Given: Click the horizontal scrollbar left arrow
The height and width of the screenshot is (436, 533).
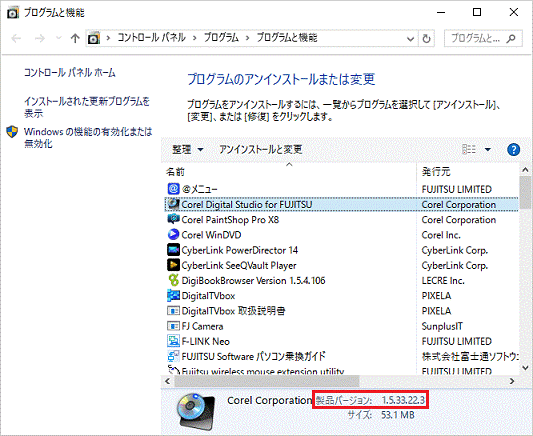Looking at the screenshot, I should click(168, 381).
